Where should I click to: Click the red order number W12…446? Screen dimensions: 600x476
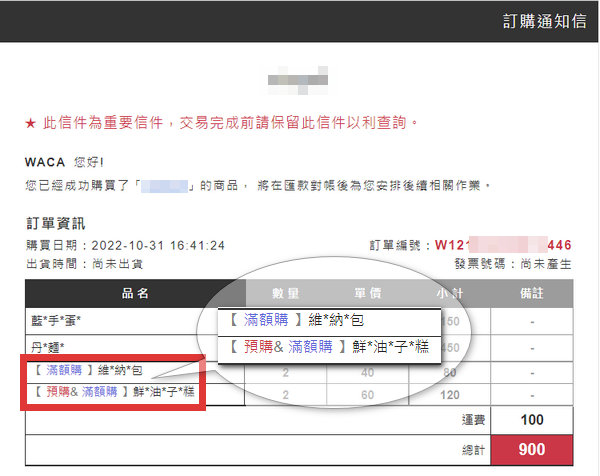click(x=503, y=245)
